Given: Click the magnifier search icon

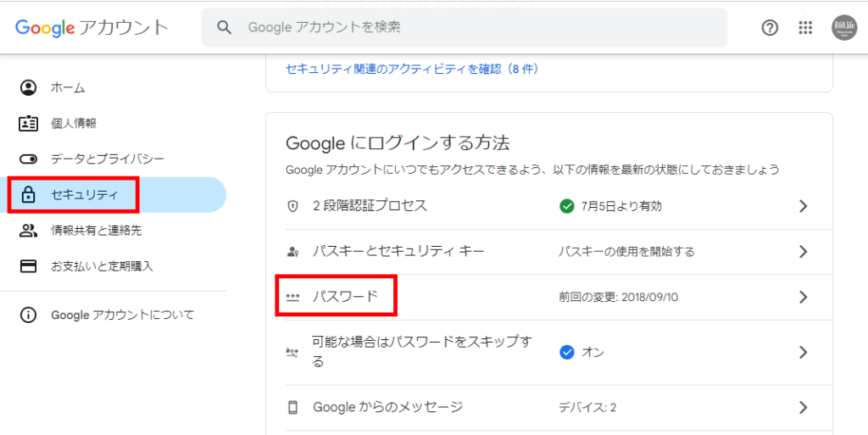Looking at the screenshot, I should coord(225,28).
